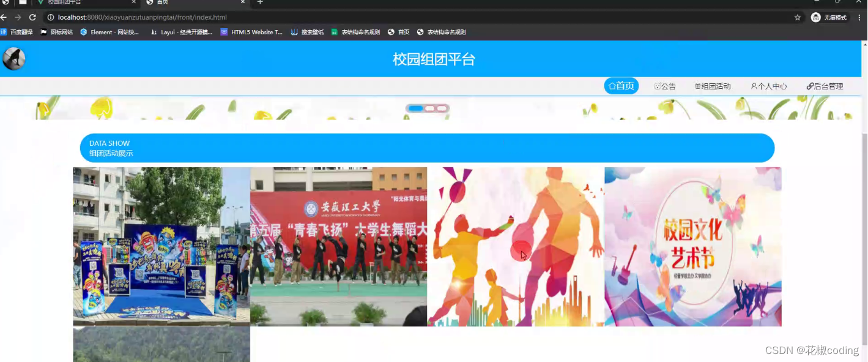This screenshot has width=868, height=362.
Task: Open the 百度翻译 bookmark
Action: 17,32
